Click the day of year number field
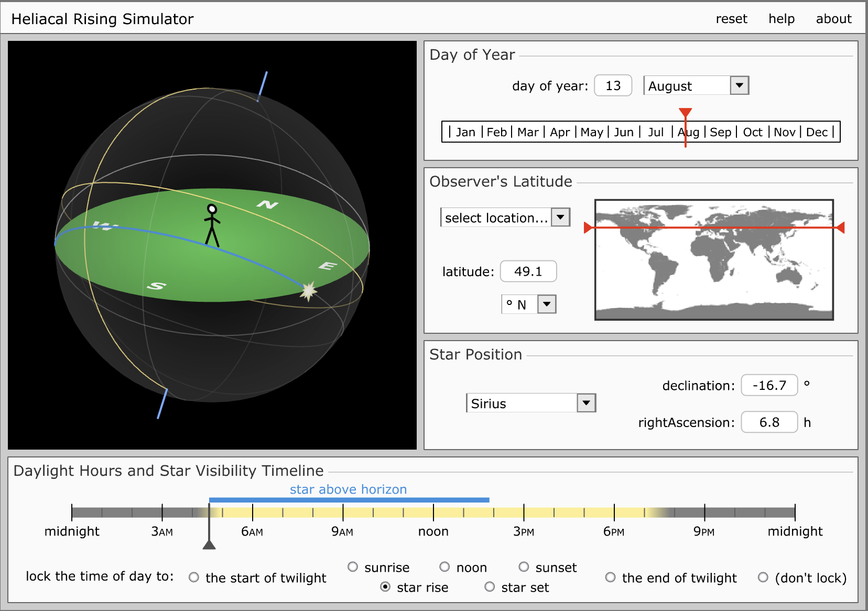The width and height of the screenshot is (868, 611). 613,85
